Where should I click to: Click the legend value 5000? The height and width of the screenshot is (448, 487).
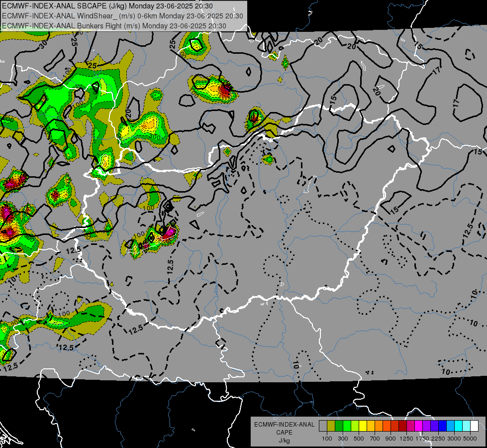[470, 439]
